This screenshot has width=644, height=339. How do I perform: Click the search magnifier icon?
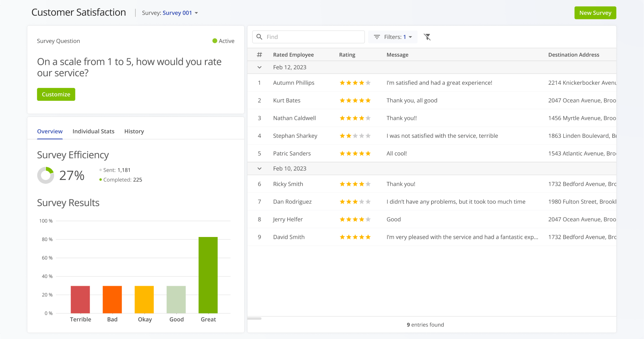[x=259, y=37]
